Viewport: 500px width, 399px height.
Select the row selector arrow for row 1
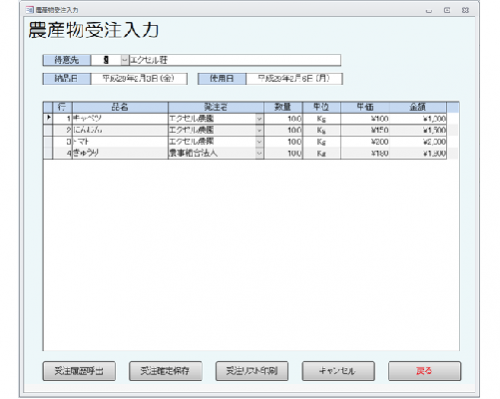48,119
